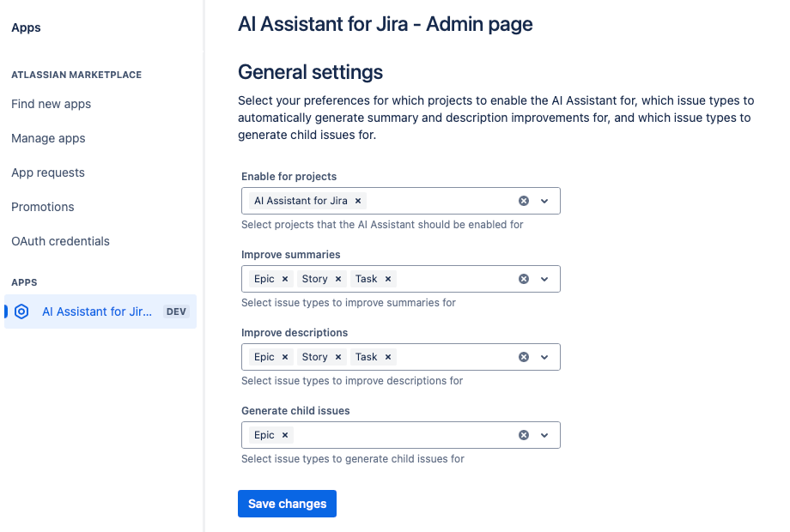Viewport: 790px width, 532px height.
Task: Click the General settings heading
Action: tap(310, 72)
